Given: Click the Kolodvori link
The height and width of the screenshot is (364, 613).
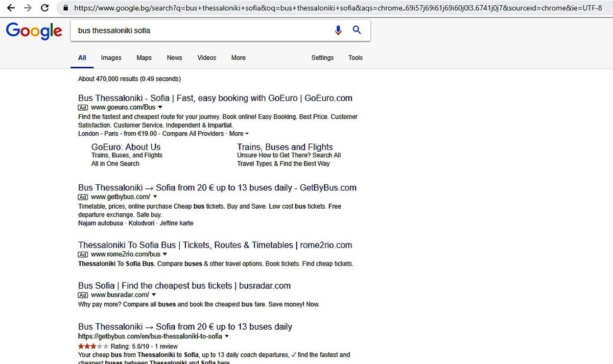Looking at the screenshot, I should click(142, 223).
